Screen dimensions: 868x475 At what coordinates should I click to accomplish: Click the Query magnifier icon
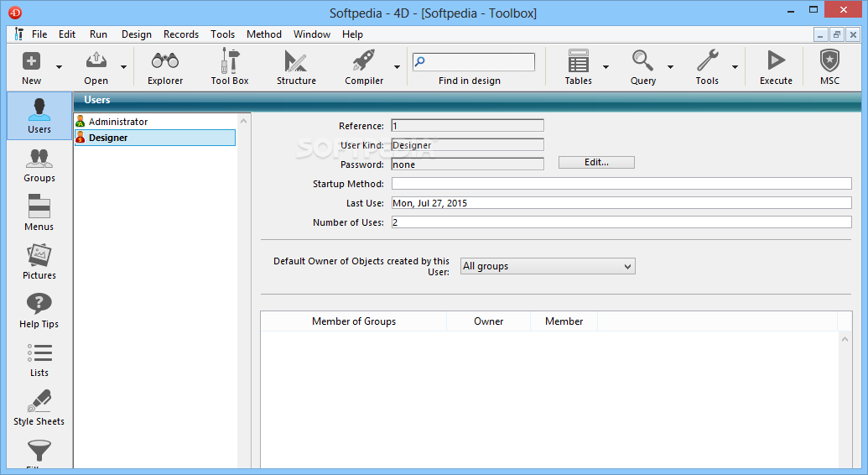[x=642, y=61]
